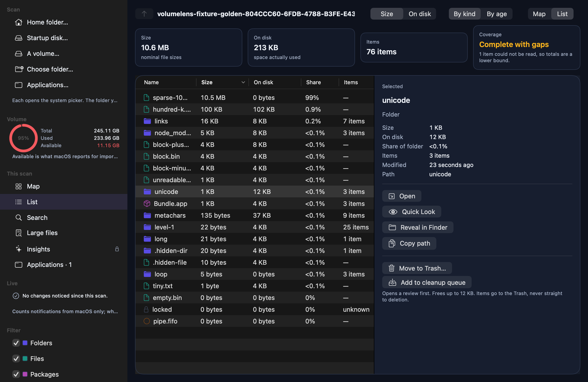Select the List view tab at top right

coord(562,14)
